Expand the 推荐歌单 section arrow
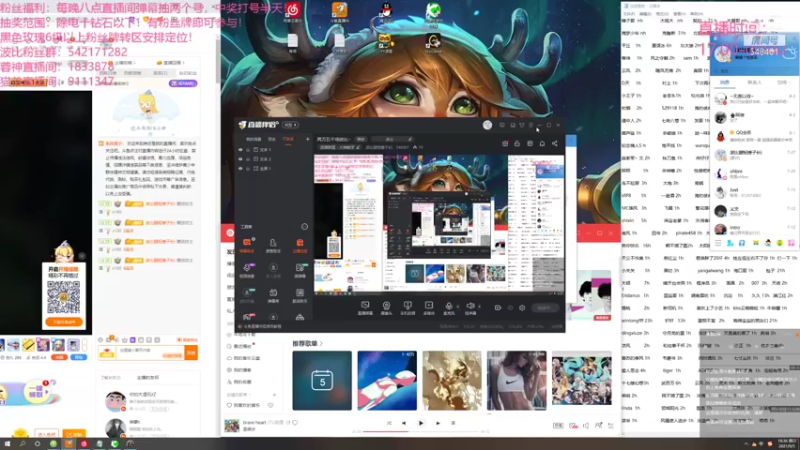The height and width of the screenshot is (450, 800). pos(321,344)
